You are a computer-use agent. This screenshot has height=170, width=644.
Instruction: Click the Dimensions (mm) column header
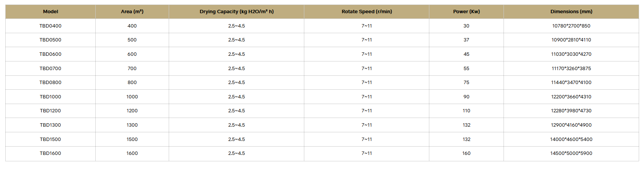tap(571, 12)
